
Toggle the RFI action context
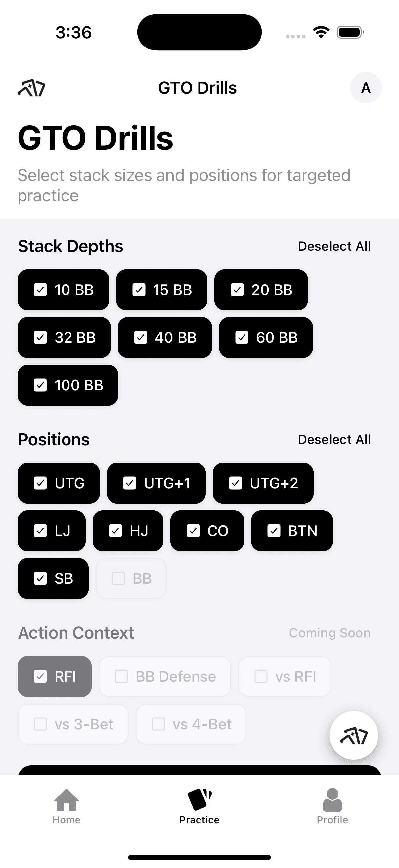click(x=55, y=676)
